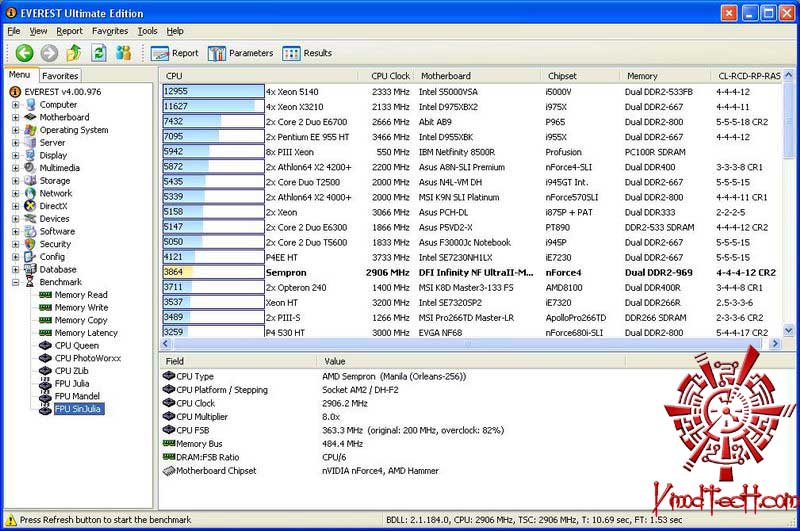The width and height of the screenshot is (800, 531).
Task: Select the Storage tree icon
Action: coord(31,181)
